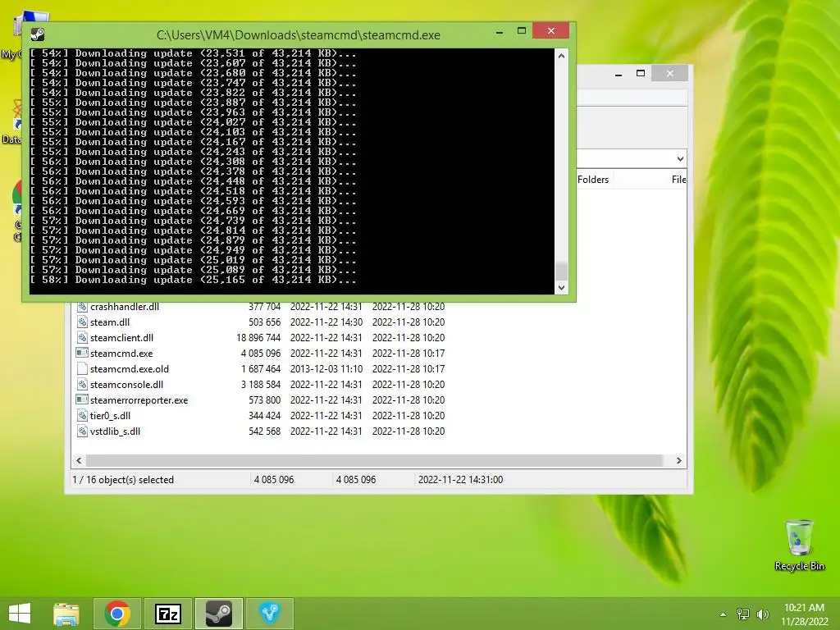Switch to 7-Zip in the taskbar
Image resolution: width=840 pixels, height=630 pixels.
168,614
